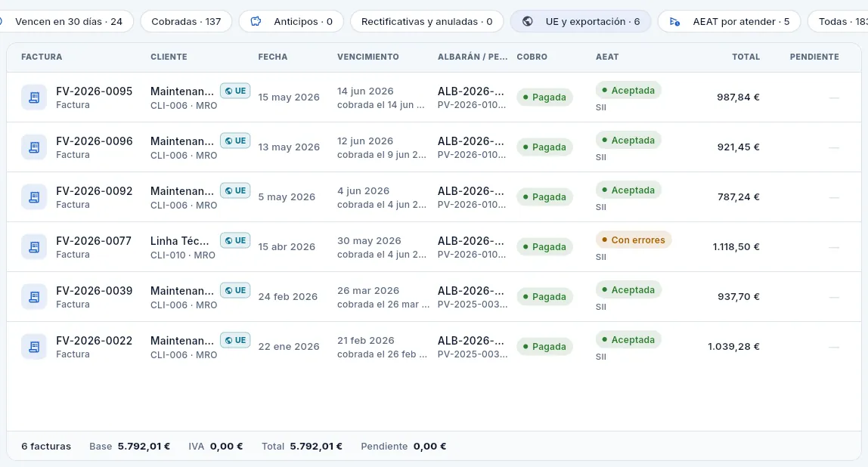This screenshot has height=467, width=868.
Task: Show the Cobradas · 137 filter
Action: click(x=186, y=22)
